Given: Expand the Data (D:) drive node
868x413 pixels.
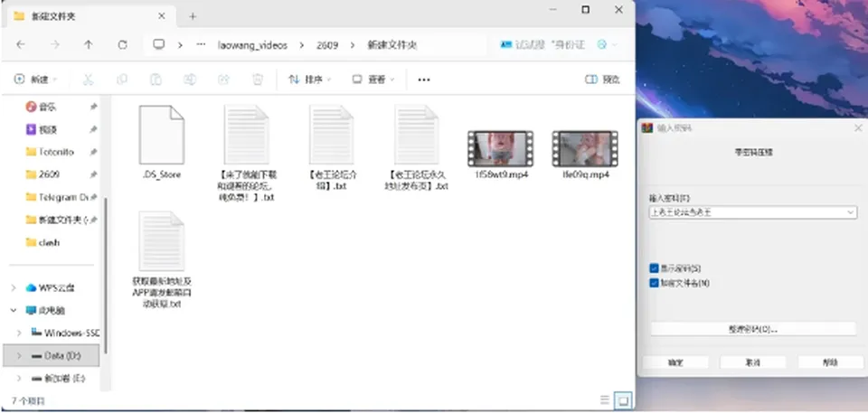Looking at the screenshot, I should tap(19, 355).
